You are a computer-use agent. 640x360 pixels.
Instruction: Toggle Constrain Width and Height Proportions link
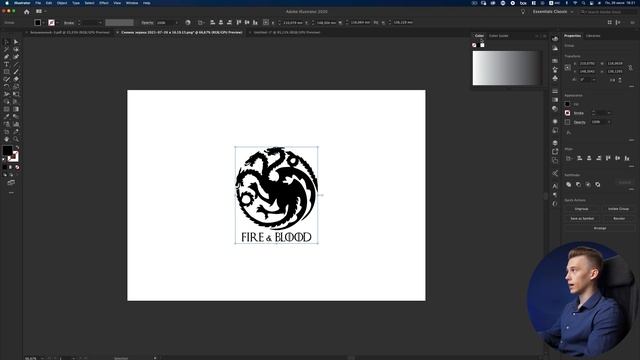(x=630, y=67)
